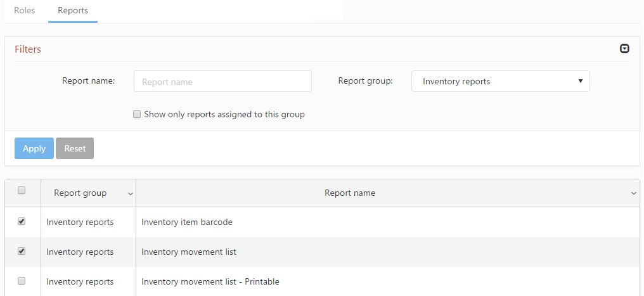The height and width of the screenshot is (296, 644).
Task: Click the Inventory movement list report name
Action: click(189, 252)
